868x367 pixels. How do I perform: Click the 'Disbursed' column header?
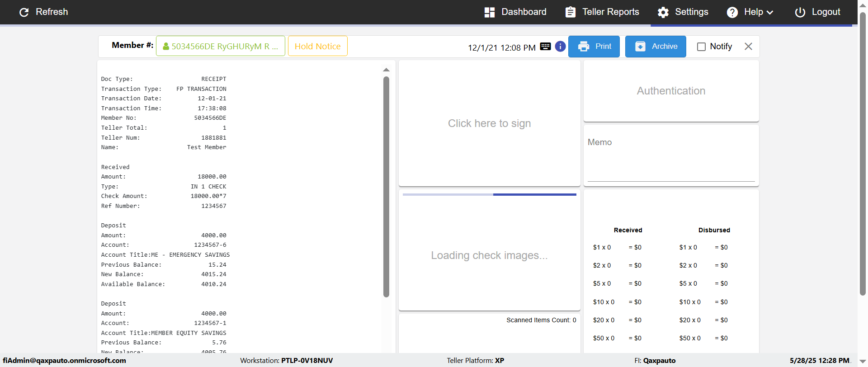(714, 230)
